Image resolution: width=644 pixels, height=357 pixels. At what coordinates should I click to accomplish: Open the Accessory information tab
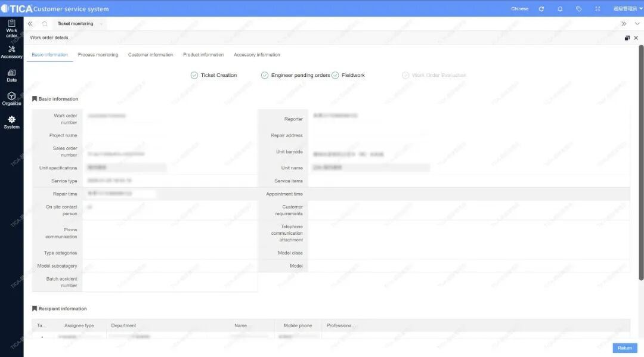pyautogui.click(x=256, y=55)
